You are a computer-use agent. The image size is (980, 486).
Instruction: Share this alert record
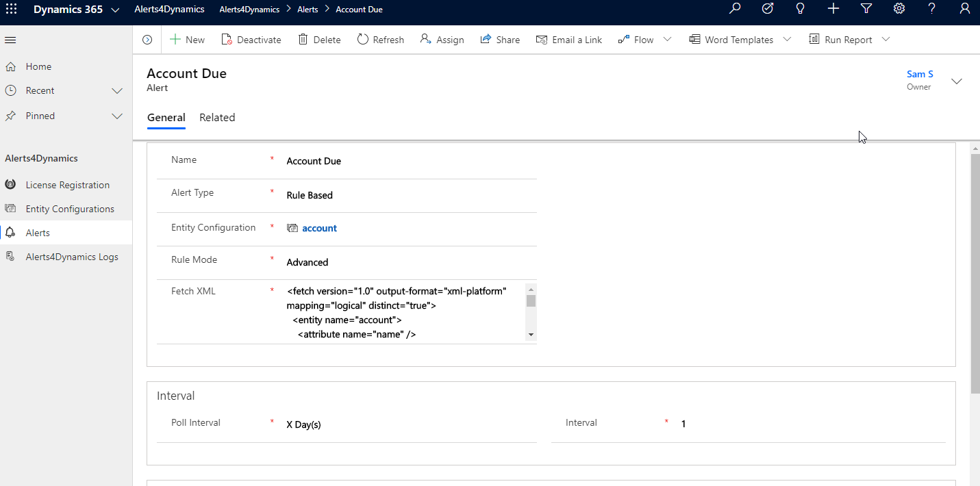click(x=500, y=40)
